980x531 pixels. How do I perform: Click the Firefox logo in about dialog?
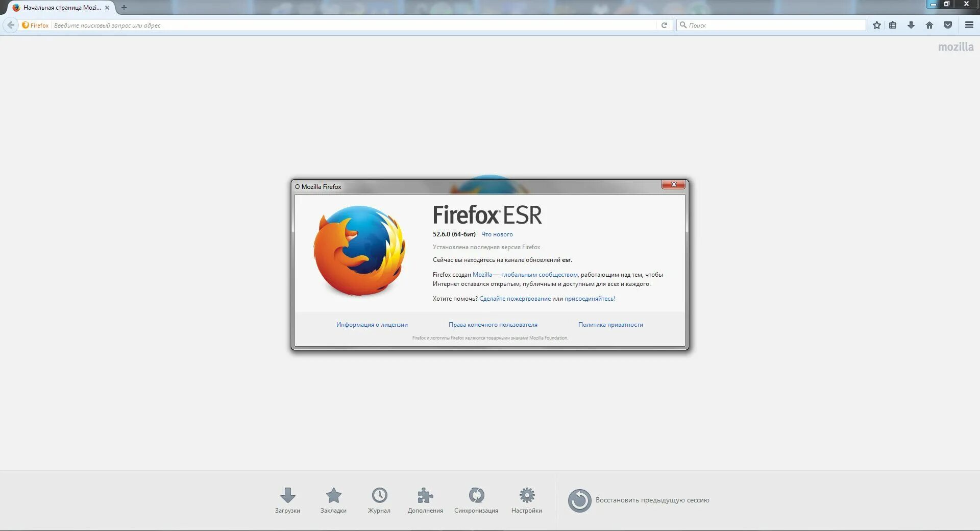(359, 251)
